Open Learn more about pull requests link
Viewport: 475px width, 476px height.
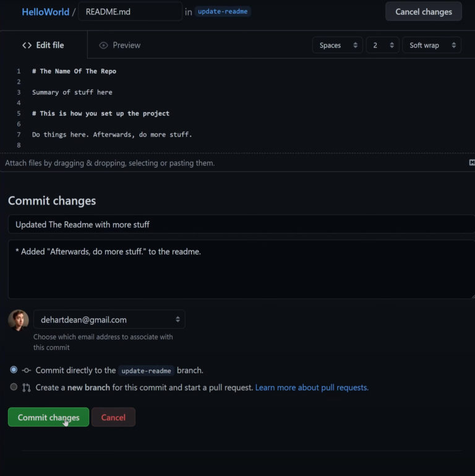[312, 388]
